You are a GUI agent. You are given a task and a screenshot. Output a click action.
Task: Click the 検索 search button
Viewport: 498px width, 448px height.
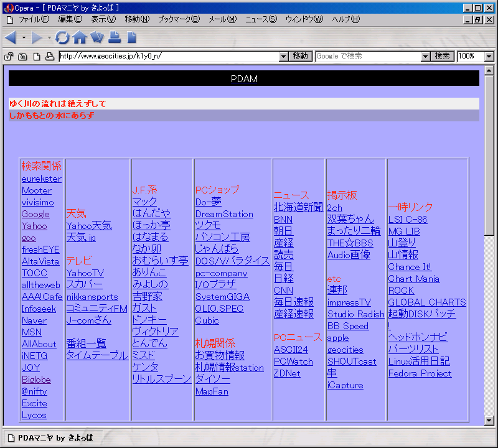(442, 57)
